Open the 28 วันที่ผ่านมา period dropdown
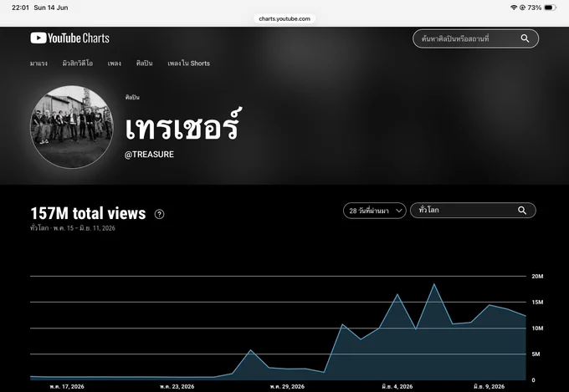Screen dimensions: 569x392 (375, 211)
